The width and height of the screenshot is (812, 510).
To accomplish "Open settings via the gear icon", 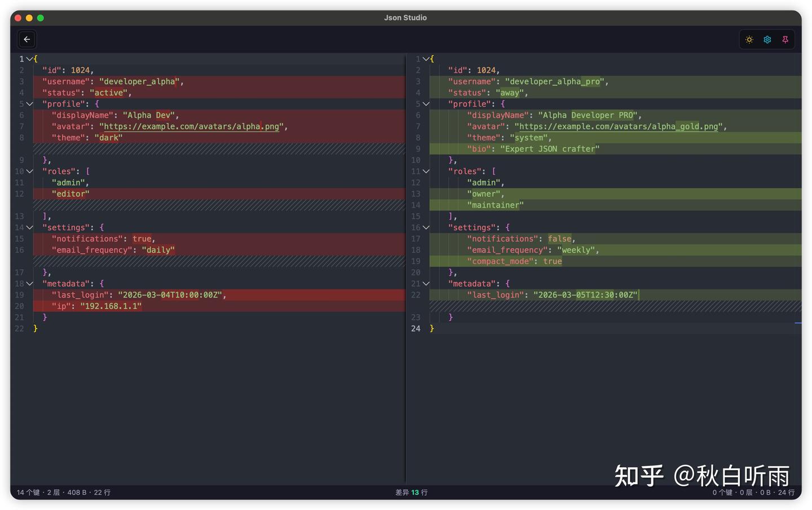I will [767, 39].
